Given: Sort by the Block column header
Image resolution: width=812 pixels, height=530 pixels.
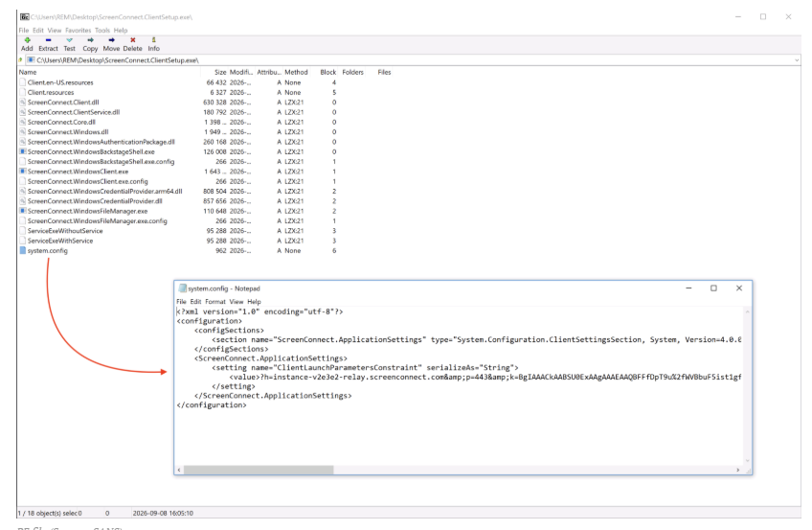Looking at the screenshot, I should click(x=328, y=73).
